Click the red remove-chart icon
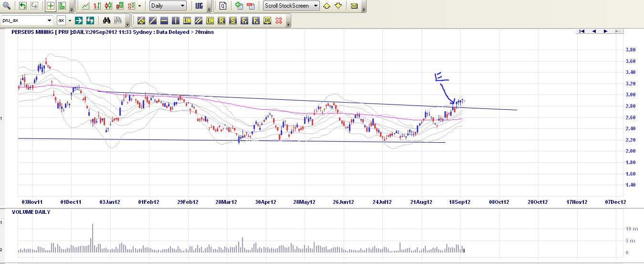 251,6
